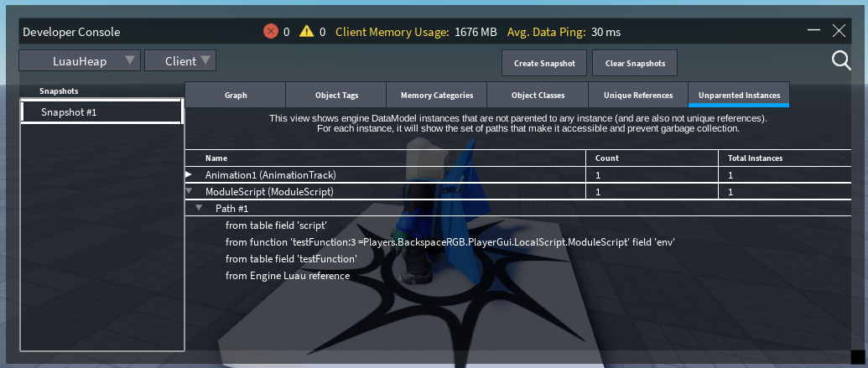
Task: Open the Memory Categories tab
Action: pyautogui.click(x=437, y=96)
